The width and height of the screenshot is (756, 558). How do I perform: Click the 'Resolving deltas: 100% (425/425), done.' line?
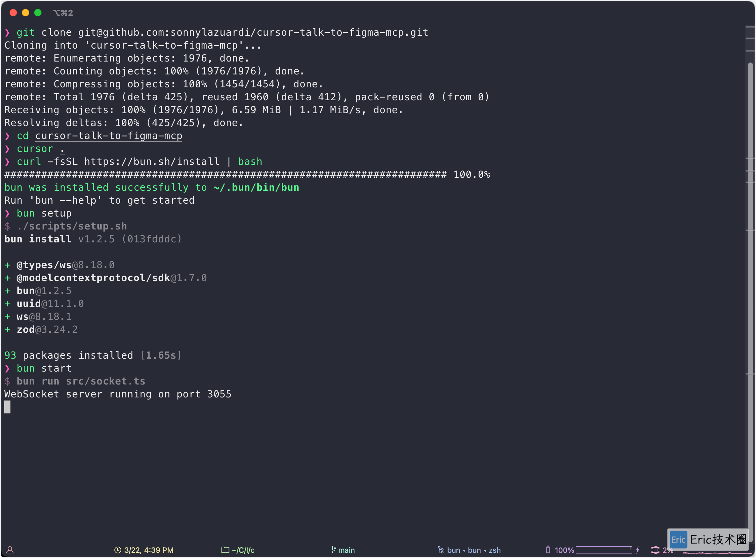[x=124, y=123]
